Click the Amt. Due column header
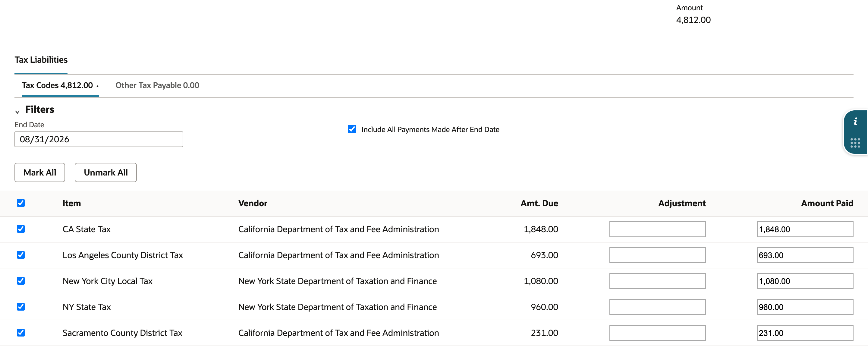This screenshot has height=351, width=868. tap(539, 203)
